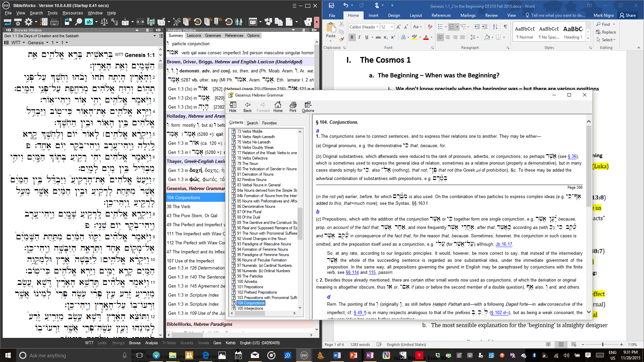Follow the Jb 16:17 verse link

click(x=503, y=244)
